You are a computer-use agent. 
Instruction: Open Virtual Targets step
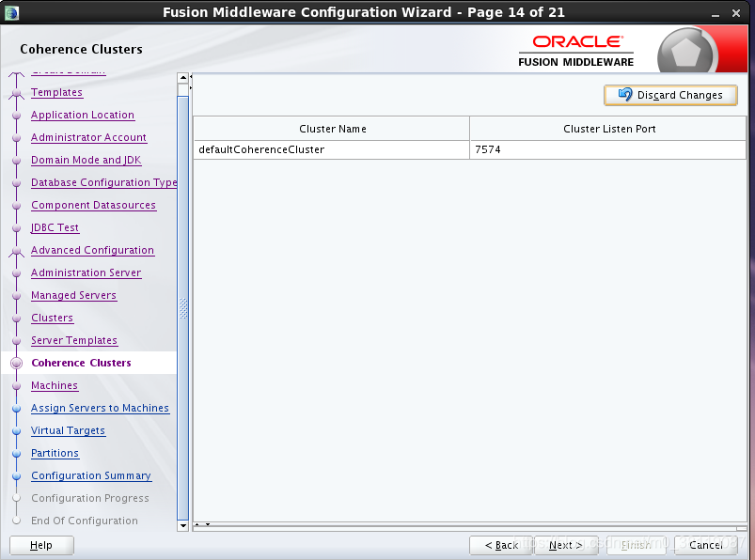click(68, 430)
